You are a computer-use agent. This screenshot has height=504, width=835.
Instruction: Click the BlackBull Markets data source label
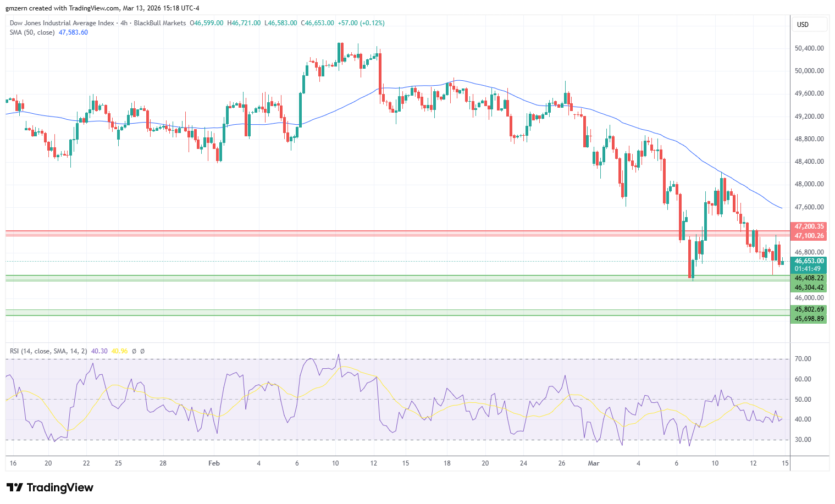160,23
